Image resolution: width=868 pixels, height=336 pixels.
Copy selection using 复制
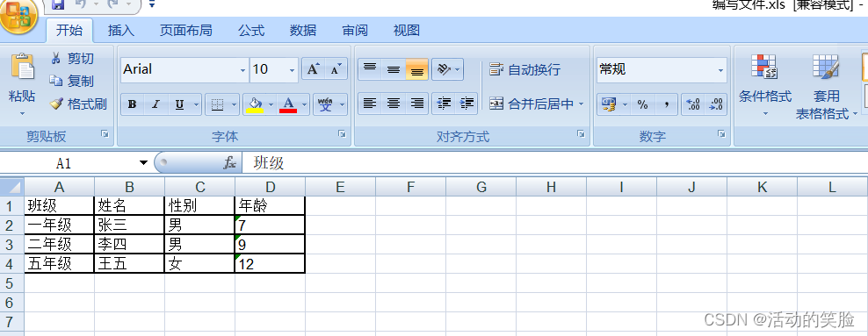[x=72, y=82]
